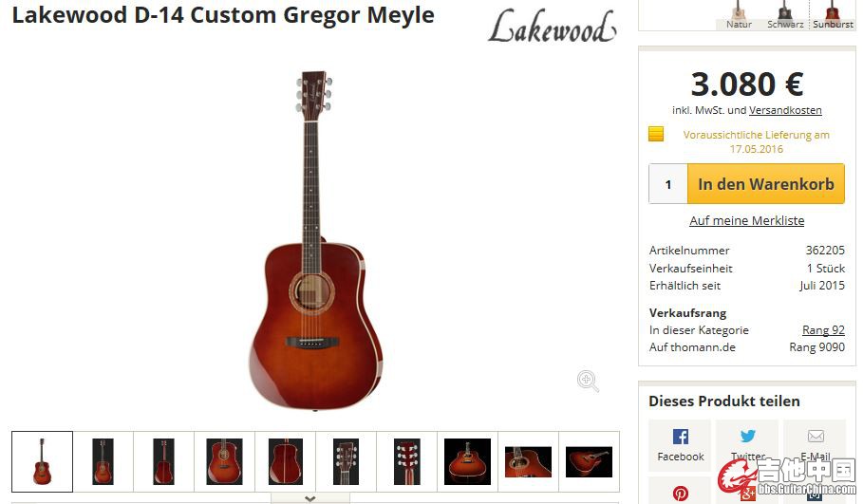This screenshot has width=863, height=504.
Task: Click Auf meine Merkliste link
Action: tap(746, 220)
